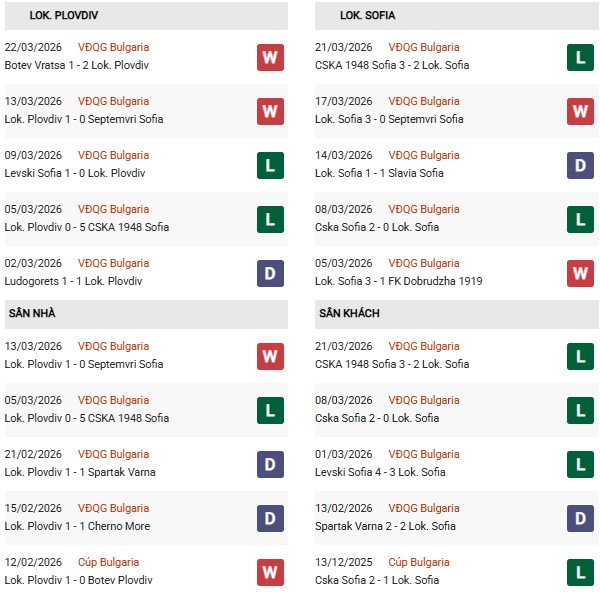Open VĐQG Bulgaria link dated 22/03/2026
This screenshot has height=592, width=600.
click(114, 47)
